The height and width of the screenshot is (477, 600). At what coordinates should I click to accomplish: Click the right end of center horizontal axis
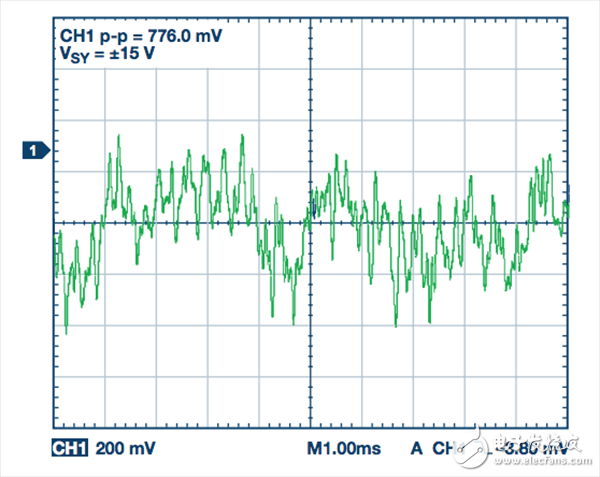(567, 223)
